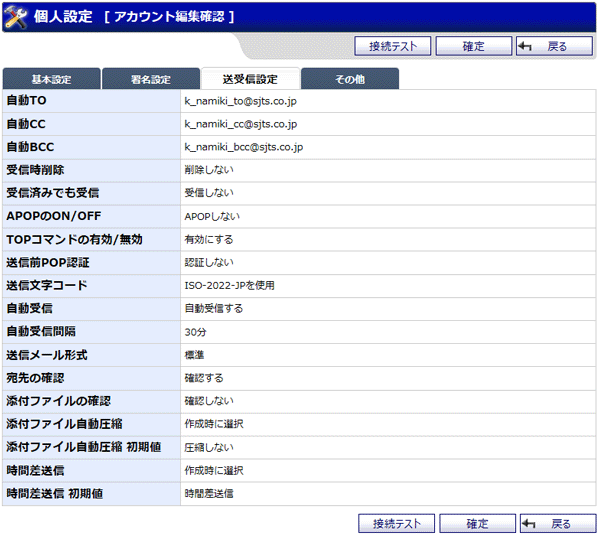Click the k_namiki_to@sjts.co.jp address
600x536 pixels.
(x=240, y=101)
